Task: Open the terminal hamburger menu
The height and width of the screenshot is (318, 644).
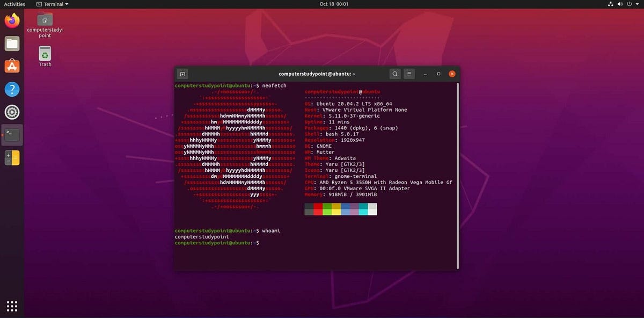Action: (408, 74)
